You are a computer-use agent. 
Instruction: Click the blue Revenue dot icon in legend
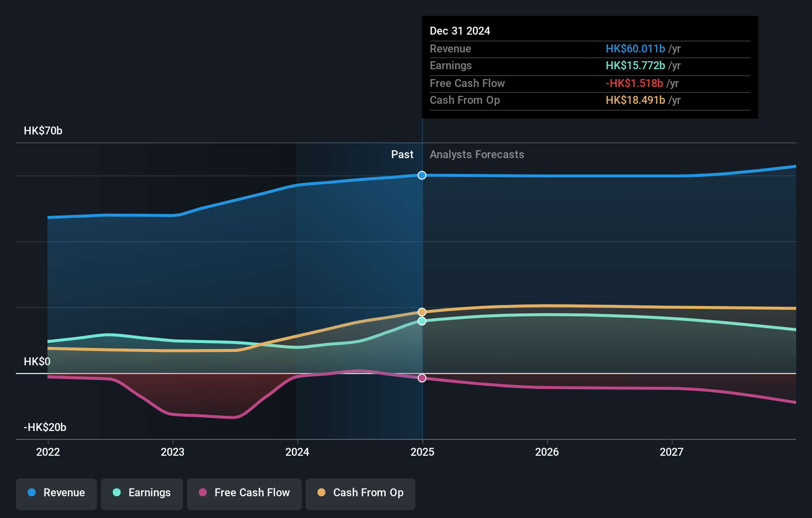tap(32, 493)
